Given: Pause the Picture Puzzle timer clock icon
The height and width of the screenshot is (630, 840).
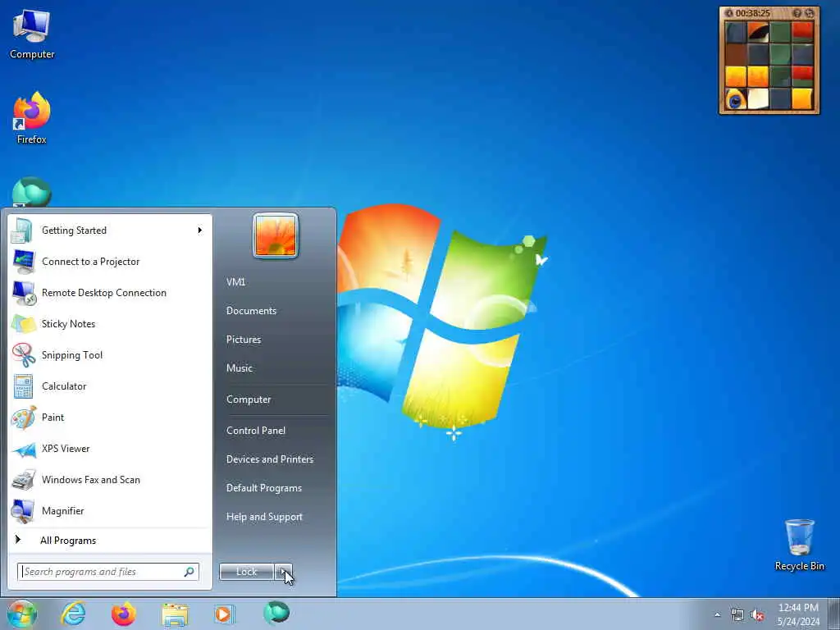Looking at the screenshot, I should (728, 13).
